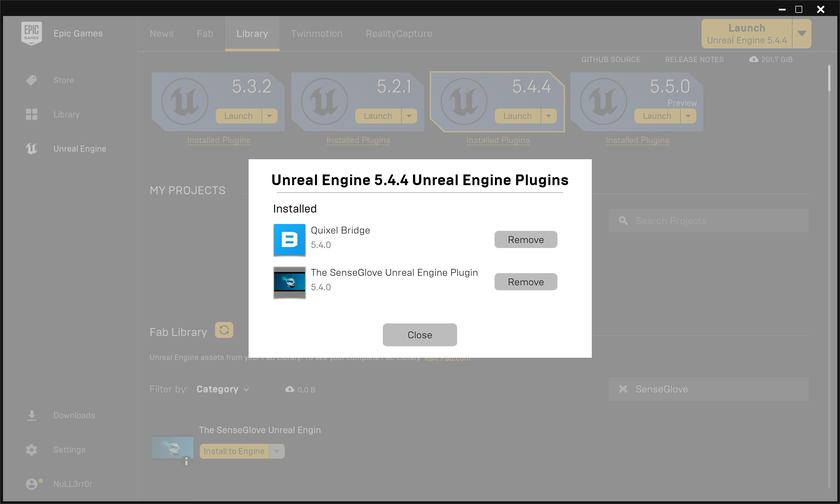
Task: Click the Epic Games logo
Action: [32, 33]
